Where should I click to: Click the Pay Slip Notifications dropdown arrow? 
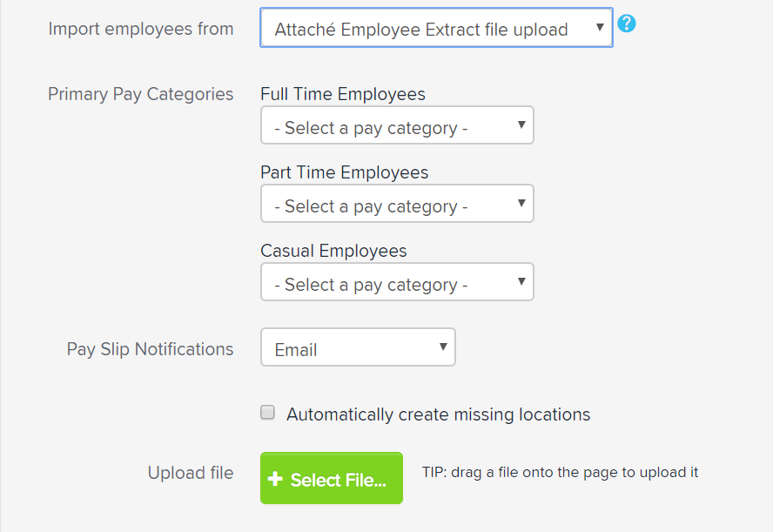tap(442, 347)
